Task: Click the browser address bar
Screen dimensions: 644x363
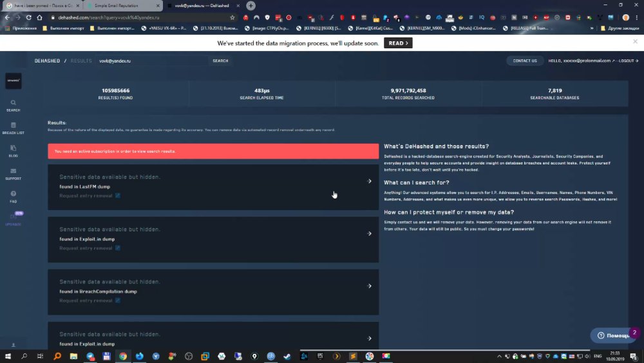Action: pyautogui.click(x=140, y=17)
